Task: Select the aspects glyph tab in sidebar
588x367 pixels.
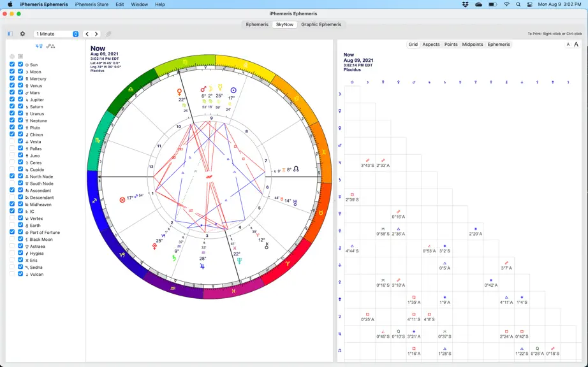Action: coord(50,46)
